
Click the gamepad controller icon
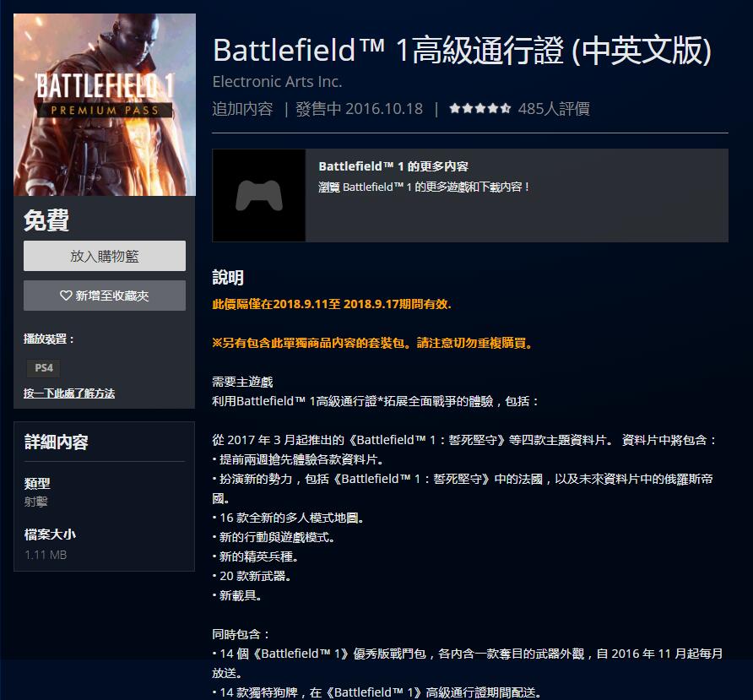258,196
